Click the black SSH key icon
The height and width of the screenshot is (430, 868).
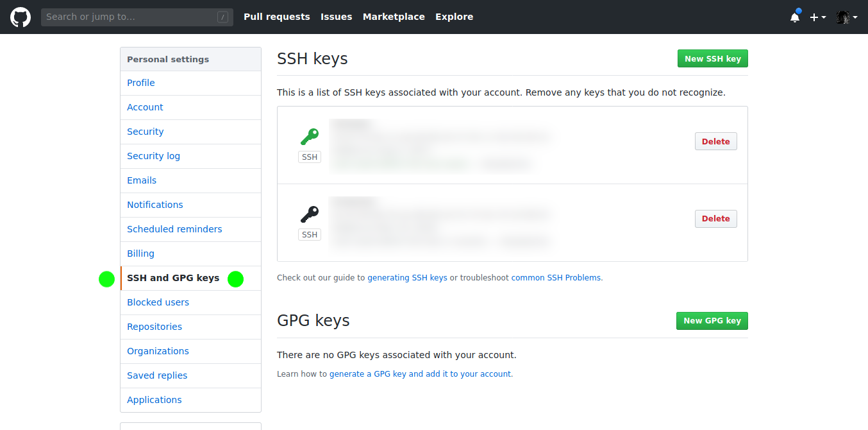tap(310, 214)
